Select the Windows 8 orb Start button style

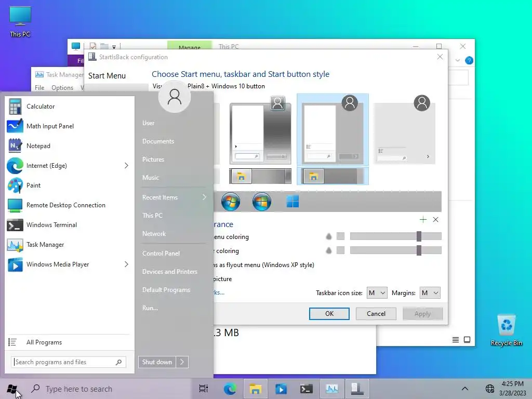pos(262,202)
